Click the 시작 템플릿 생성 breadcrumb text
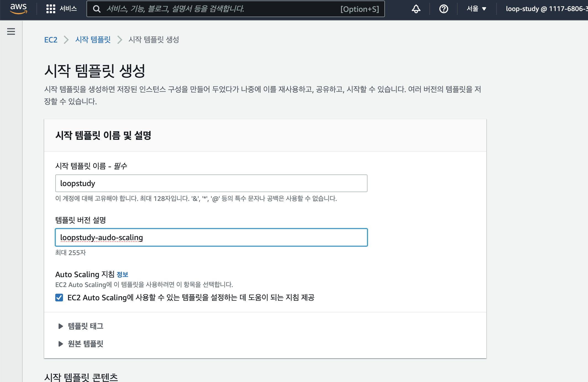The width and height of the screenshot is (588, 382). (x=154, y=40)
